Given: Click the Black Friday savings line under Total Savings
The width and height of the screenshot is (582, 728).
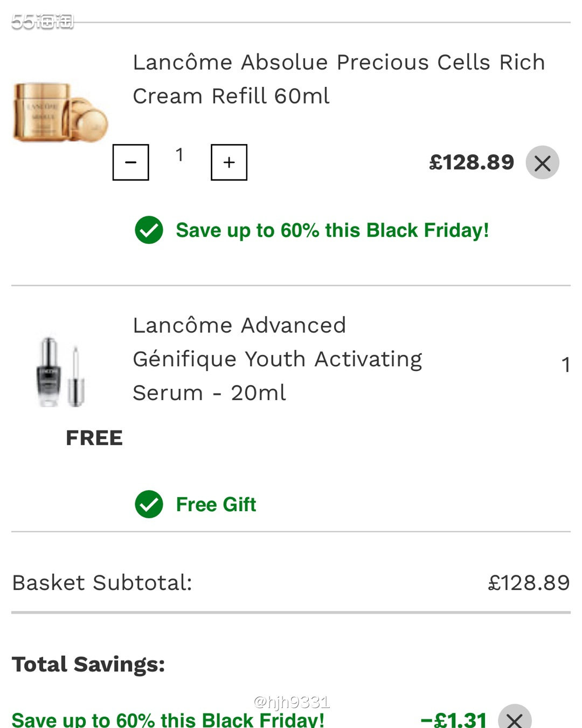Looking at the screenshot, I should tap(168, 720).
